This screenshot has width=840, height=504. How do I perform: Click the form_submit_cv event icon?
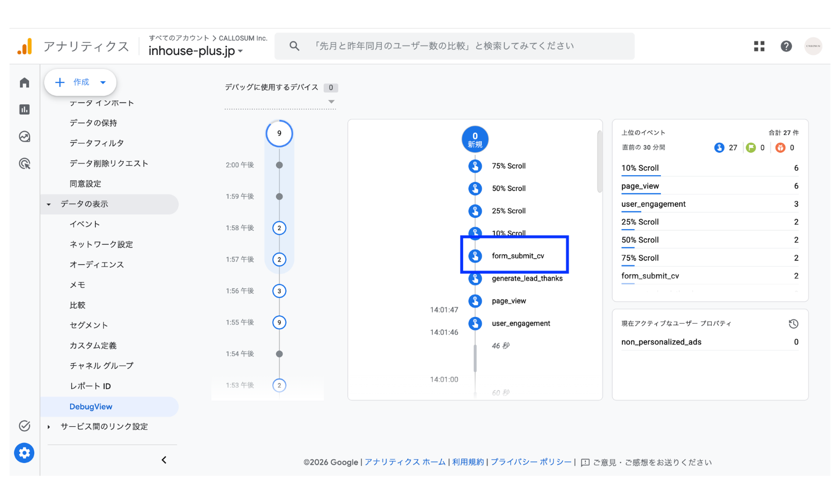pos(475,256)
